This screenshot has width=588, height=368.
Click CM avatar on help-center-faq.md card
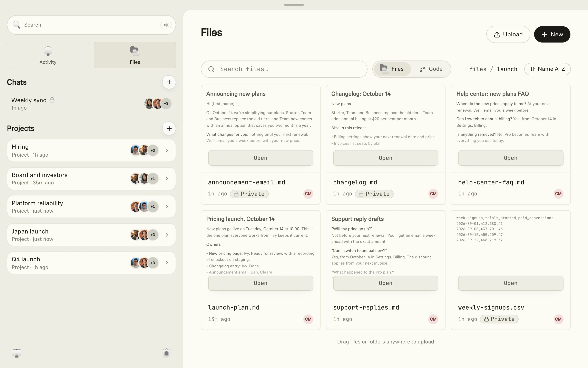(x=558, y=194)
